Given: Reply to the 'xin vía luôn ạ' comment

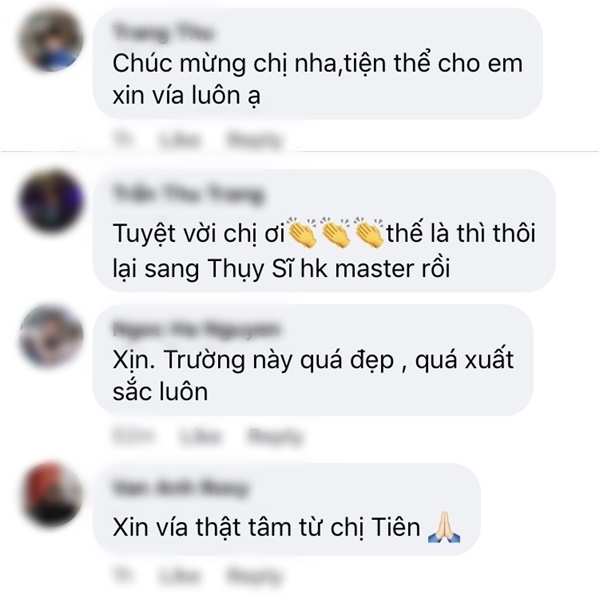Looking at the screenshot, I should click(x=254, y=140).
